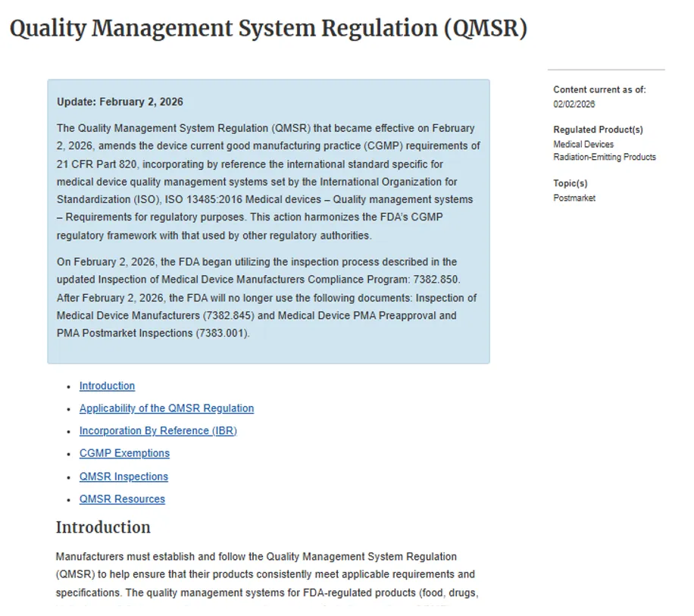Click the Postmarket topic entry
The width and height of the screenshot is (694, 616).
click(x=574, y=198)
